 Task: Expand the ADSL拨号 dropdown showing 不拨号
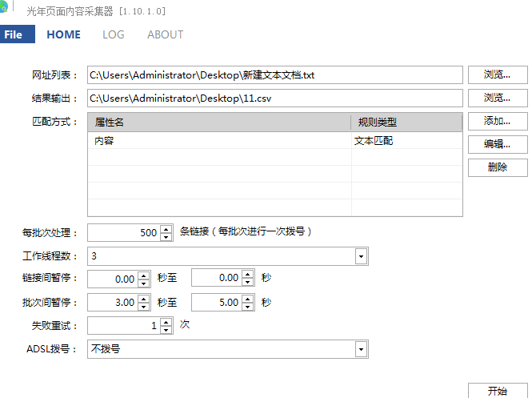pyautogui.click(x=361, y=349)
